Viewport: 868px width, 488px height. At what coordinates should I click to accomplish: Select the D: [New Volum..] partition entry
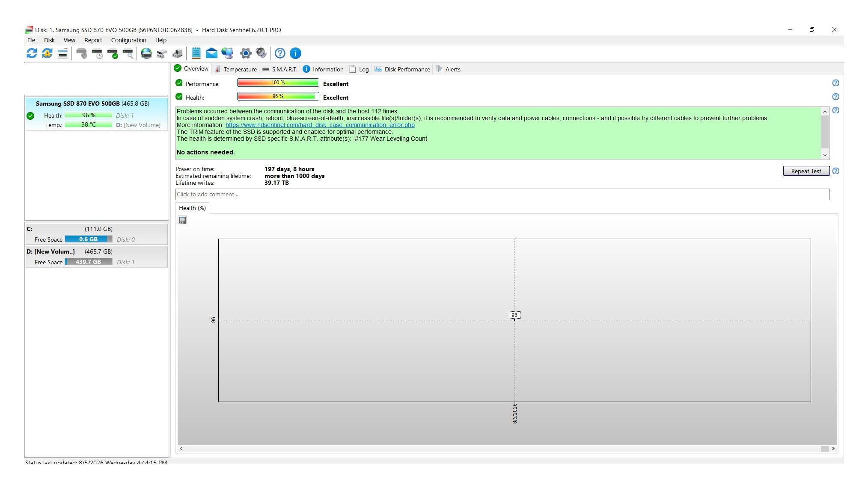pyautogui.click(x=96, y=257)
